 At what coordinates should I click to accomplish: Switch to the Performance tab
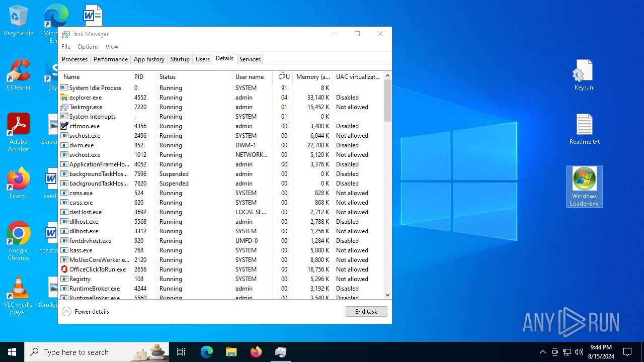tap(111, 59)
